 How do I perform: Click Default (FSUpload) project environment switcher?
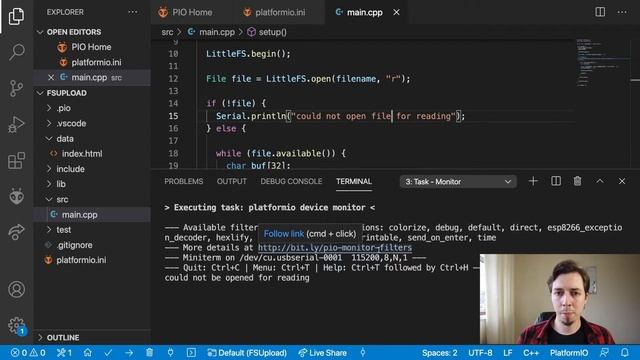tap(247, 353)
